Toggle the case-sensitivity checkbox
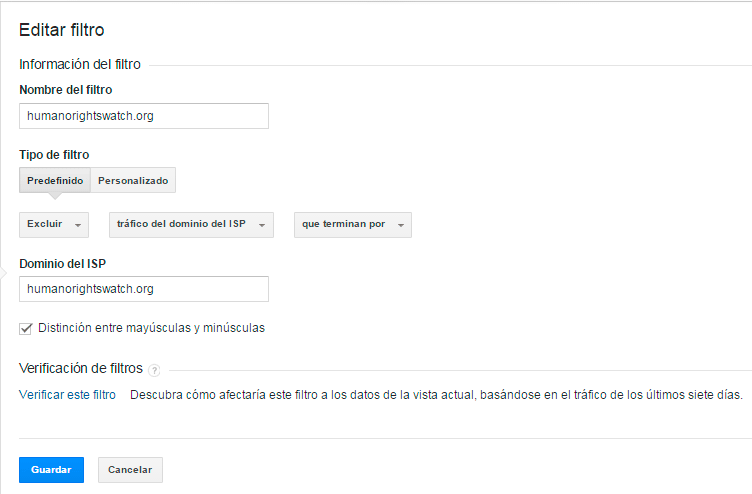Image resolution: width=752 pixels, height=494 pixels. (26, 328)
